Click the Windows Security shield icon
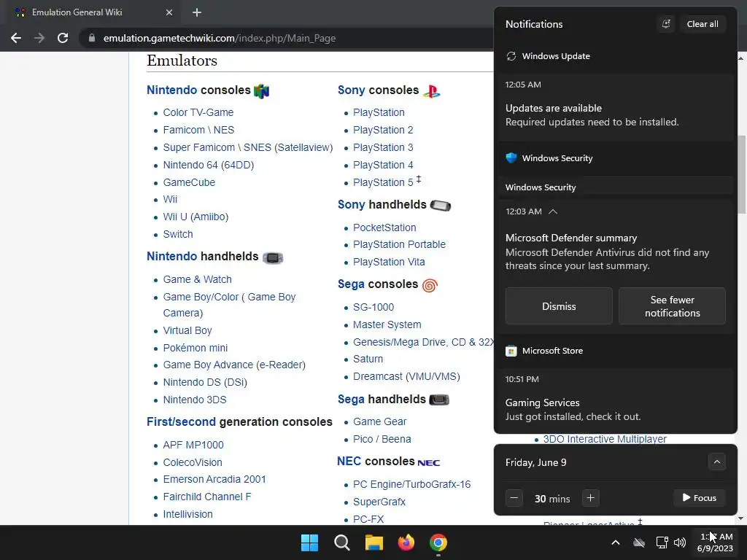 click(x=511, y=158)
